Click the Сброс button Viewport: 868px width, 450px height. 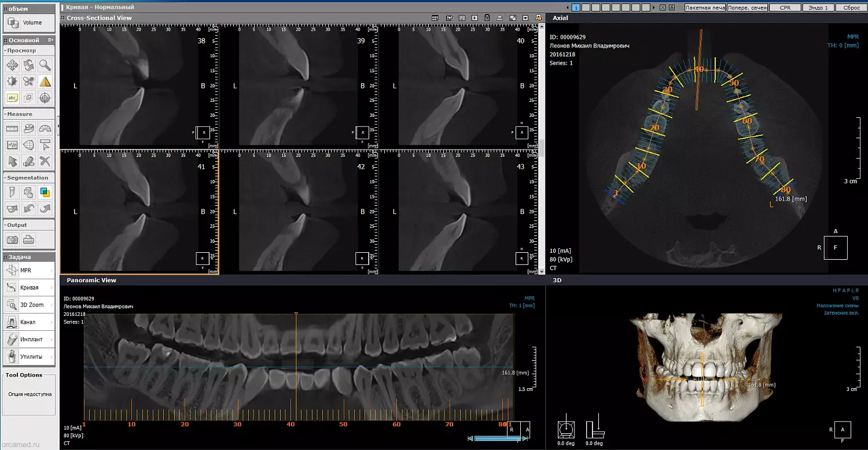[851, 8]
